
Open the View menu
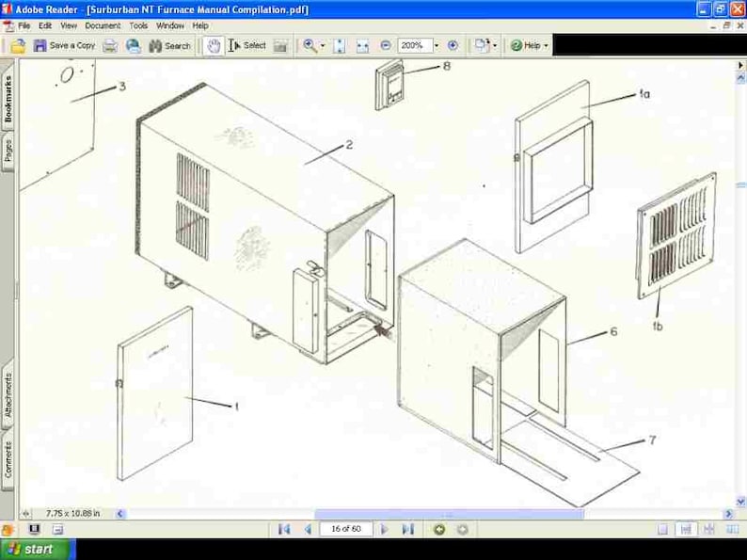pyautogui.click(x=69, y=25)
